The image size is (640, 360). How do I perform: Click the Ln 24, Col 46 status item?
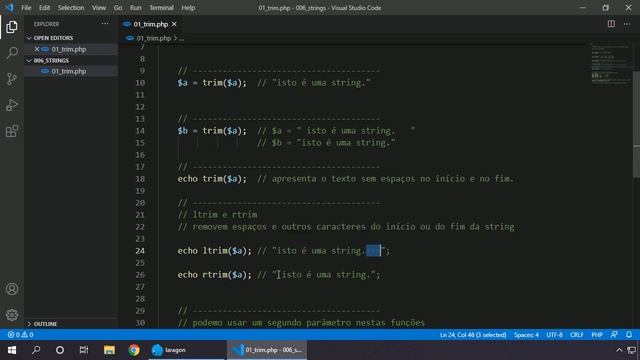click(x=473, y=335)
